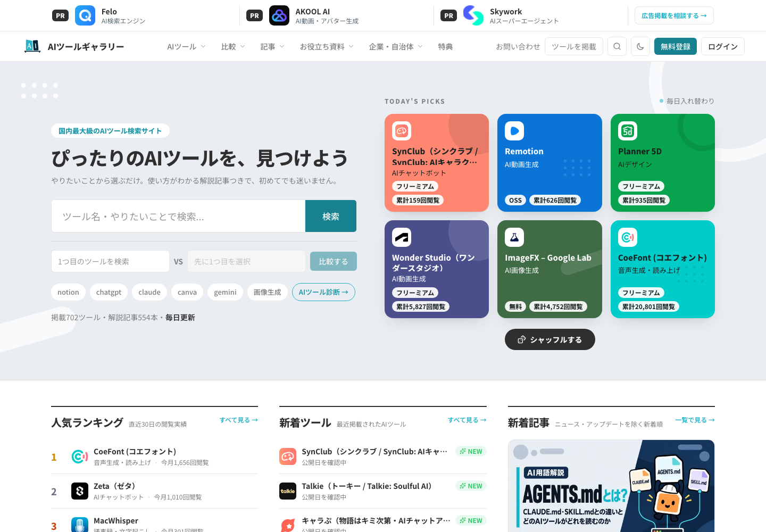Select the claude tag chip
Viewport: 766px width, 532px height.
(149, 292)
